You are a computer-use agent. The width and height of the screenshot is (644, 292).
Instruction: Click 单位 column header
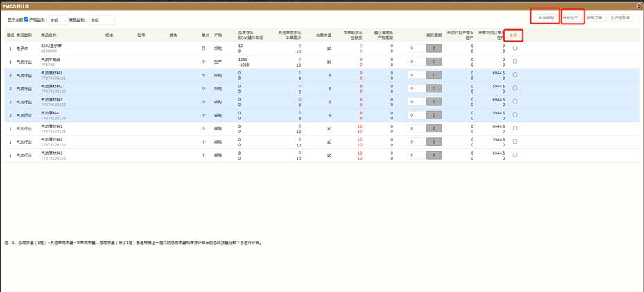tap(205, 36)
